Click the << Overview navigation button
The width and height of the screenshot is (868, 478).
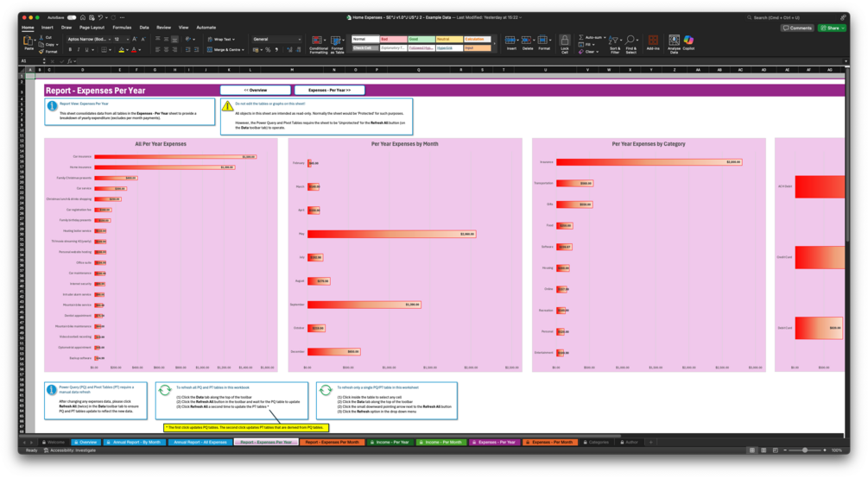[255, 90]
